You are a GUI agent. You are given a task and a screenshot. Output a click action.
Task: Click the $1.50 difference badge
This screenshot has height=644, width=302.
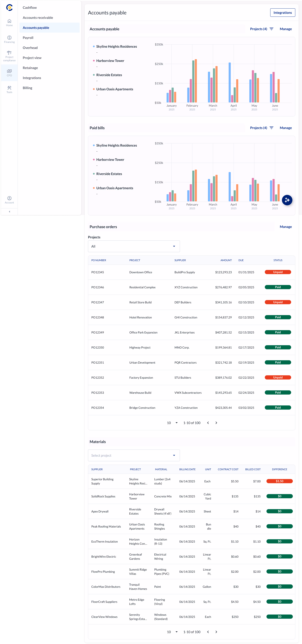280,481
